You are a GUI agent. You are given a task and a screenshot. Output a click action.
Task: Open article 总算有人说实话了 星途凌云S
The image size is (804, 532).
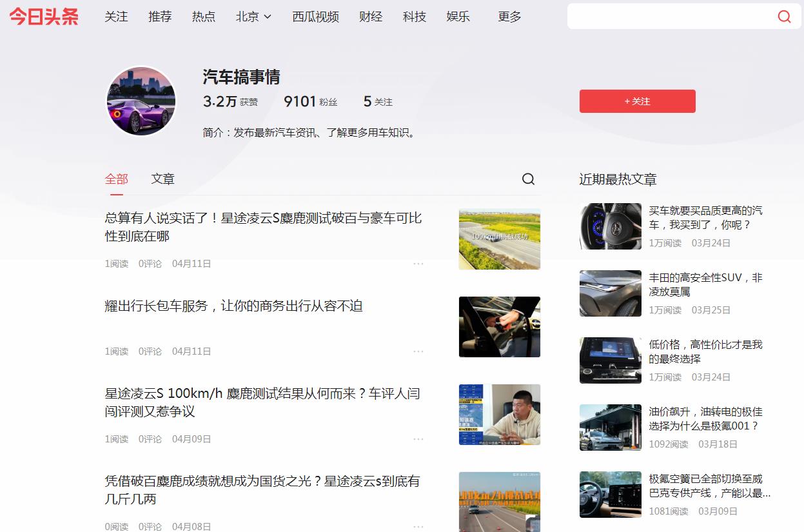click(x=264, y=227)
